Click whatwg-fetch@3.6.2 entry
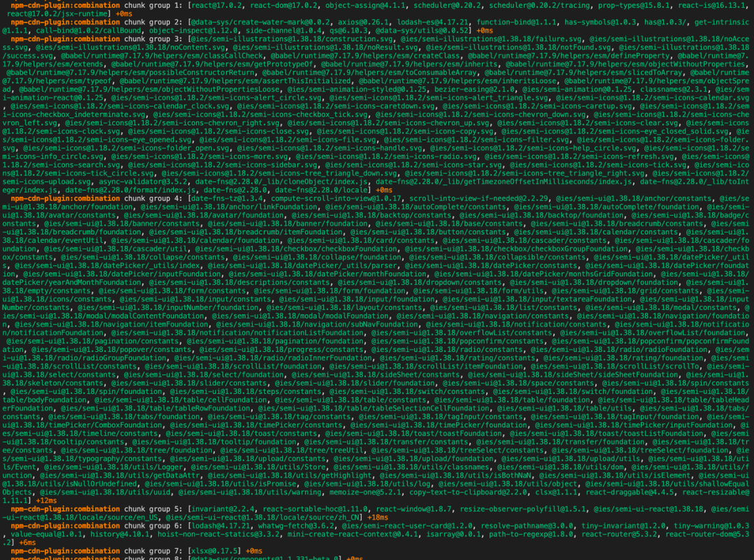754x560 pixels. pyautogui.click(x=296, y=526)
